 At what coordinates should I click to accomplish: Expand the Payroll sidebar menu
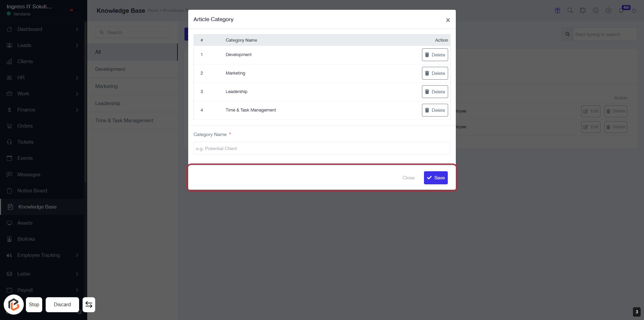tap(77, 290)
